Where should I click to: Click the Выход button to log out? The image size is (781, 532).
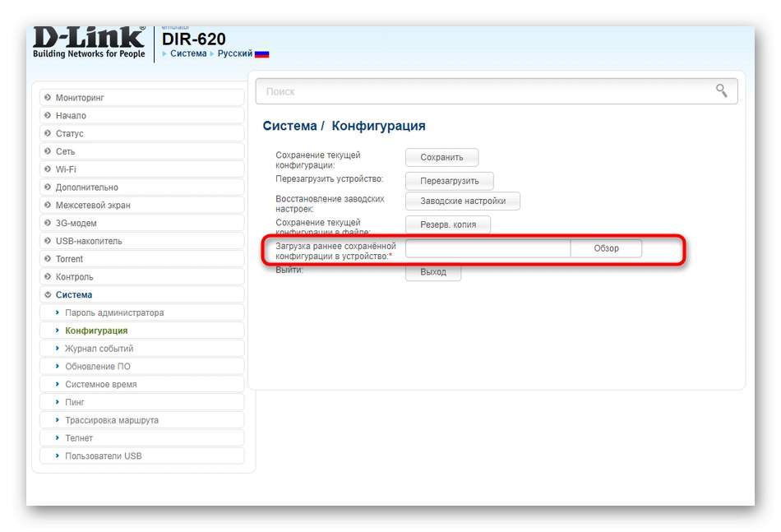coord(432,271)
